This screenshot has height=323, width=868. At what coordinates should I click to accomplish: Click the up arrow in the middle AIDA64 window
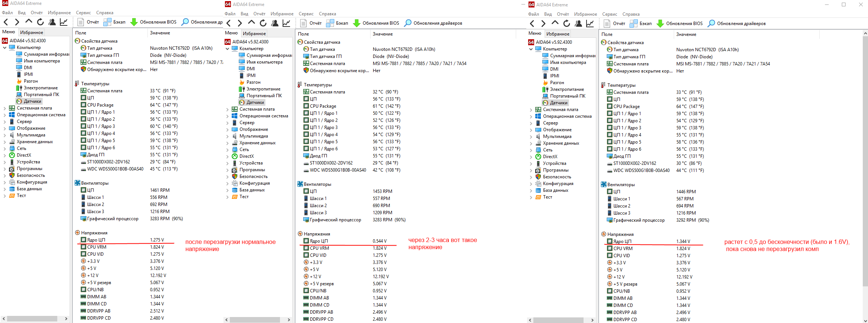252,23
